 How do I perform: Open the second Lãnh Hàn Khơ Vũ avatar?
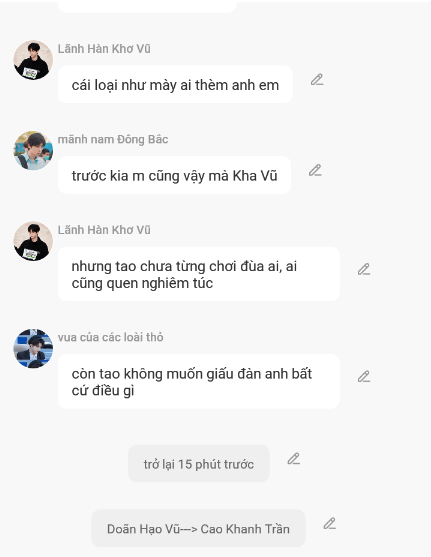[33, 241]
